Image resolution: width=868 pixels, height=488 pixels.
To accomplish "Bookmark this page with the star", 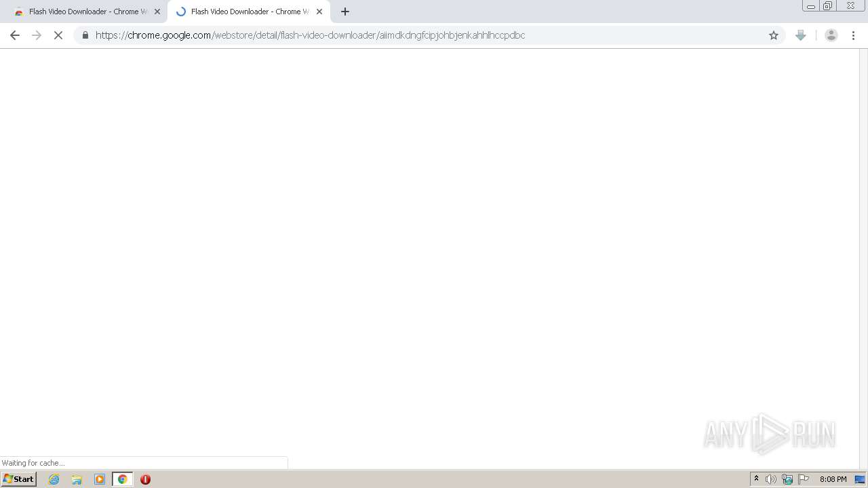I will coord(774,35).
